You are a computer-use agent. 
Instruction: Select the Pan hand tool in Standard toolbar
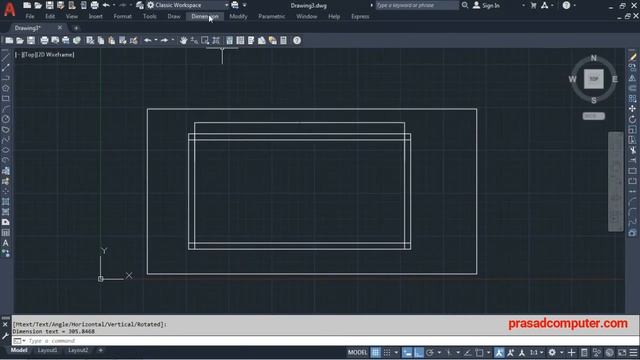click(183, 40)
